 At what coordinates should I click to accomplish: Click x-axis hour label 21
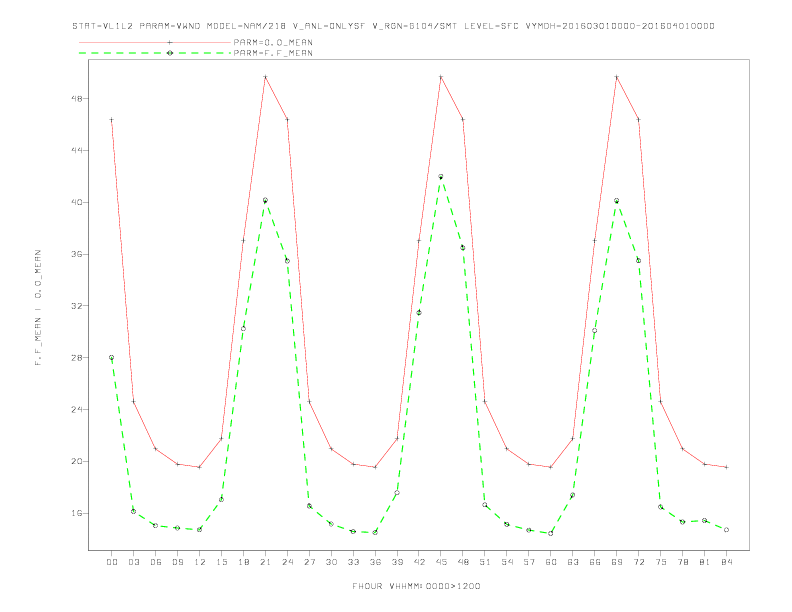265,562
